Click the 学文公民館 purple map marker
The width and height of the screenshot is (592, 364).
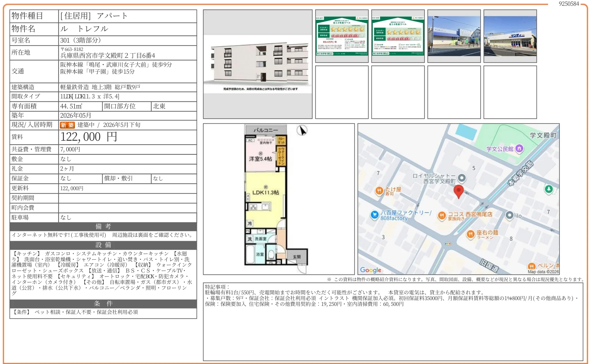(x=519, y=148)
